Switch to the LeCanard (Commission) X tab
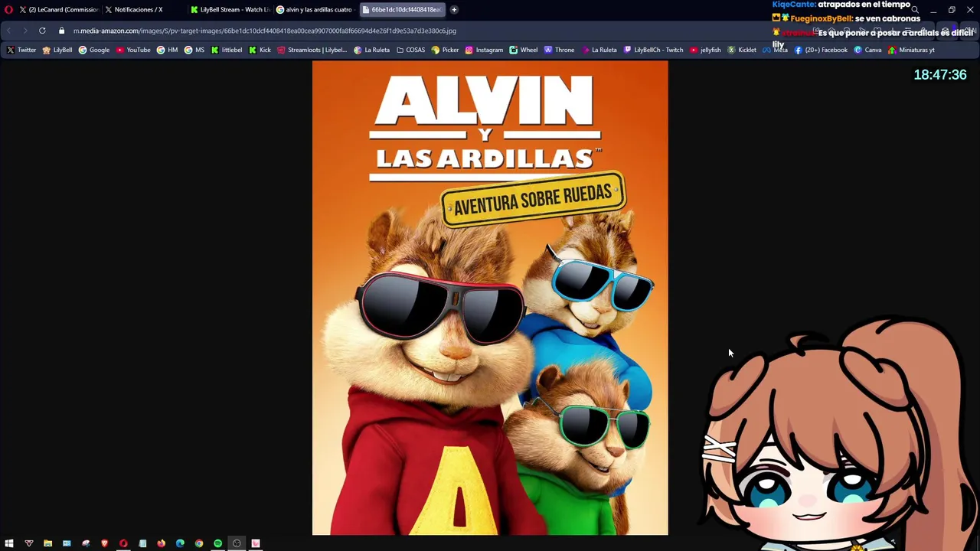The height and width of the screenshot is (551, 980). pos(59,10)
